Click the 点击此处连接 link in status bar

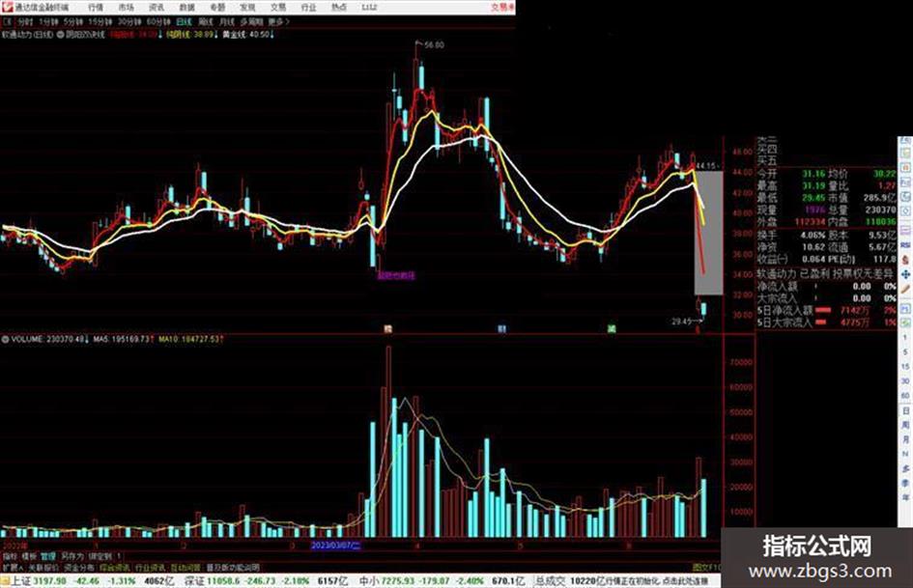[x=685, y=581]
